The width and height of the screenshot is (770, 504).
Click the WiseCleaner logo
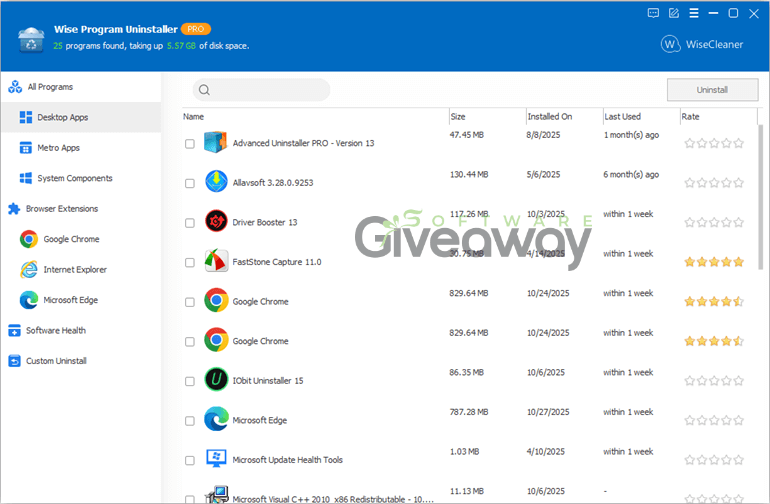[702, 44]
